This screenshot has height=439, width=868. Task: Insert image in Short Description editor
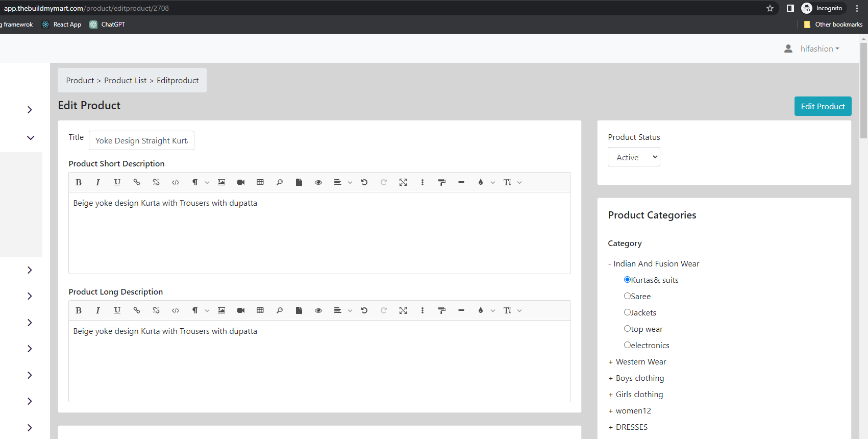tap(221, 182)
